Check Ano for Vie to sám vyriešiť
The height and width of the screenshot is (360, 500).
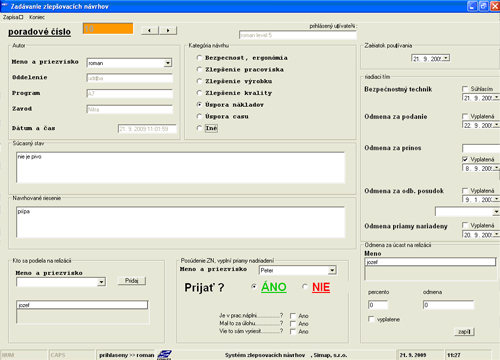tap(293, 332)
